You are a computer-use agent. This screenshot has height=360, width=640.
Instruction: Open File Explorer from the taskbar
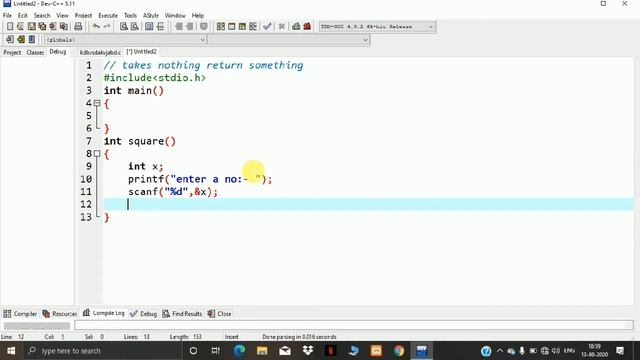point(262,351)
